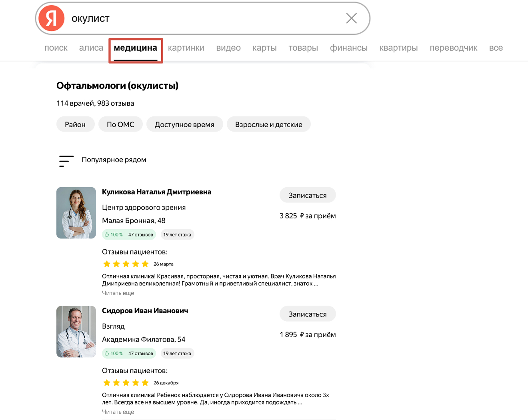Clear the search field with X icon
Image resolution: width=528 pixels, height=420 pixels.
coord(351,18)
